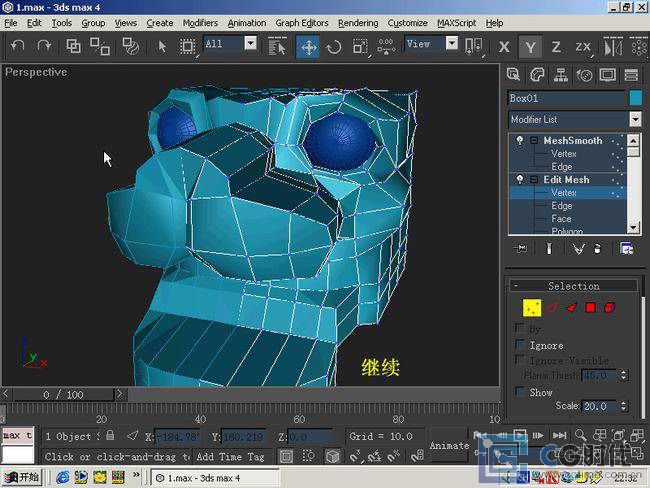This screenshot has width=650, height=488.
Task: Select Polygon selection level icon
Action: click(x=591, y=308)
